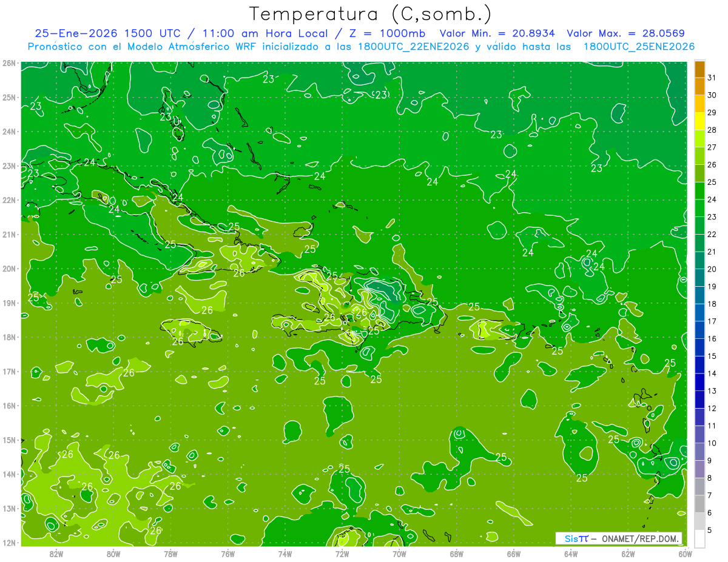Click the 16N latitude axis label
The height and width of the screenshot is (562, 728).
8,406
